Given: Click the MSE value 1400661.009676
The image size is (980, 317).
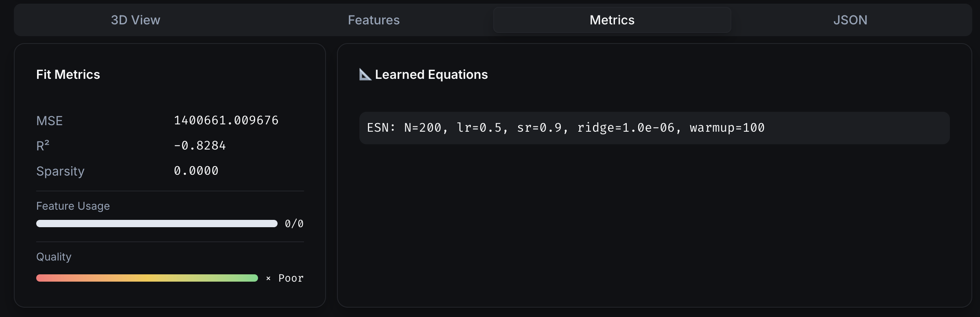Looking at the screenshot, I should pos(226,120).
